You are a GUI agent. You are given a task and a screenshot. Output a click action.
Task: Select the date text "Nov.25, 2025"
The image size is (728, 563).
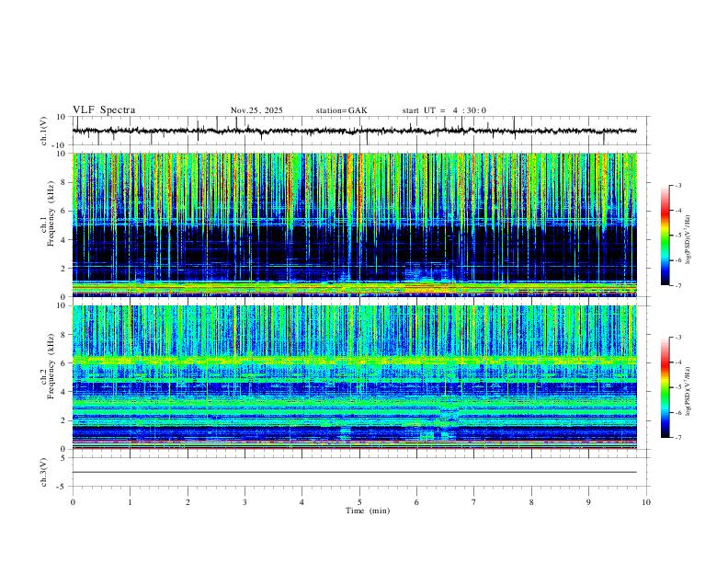tap(256, 110)
